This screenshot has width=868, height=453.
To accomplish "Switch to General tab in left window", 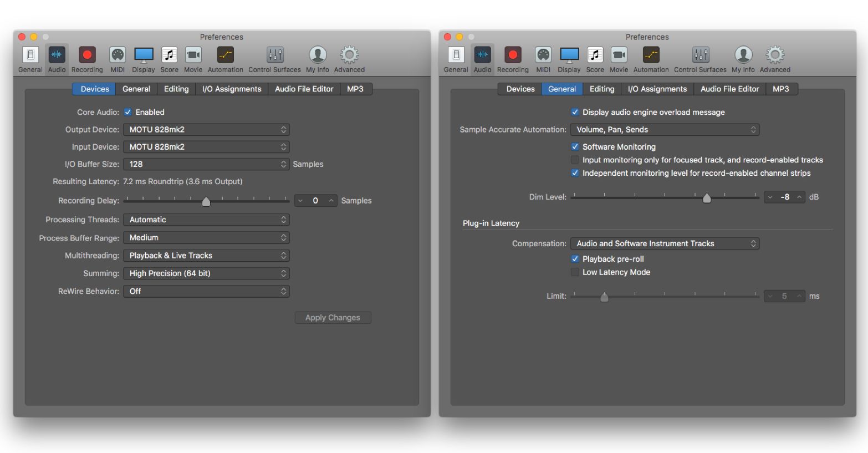I will click(136, 89).
